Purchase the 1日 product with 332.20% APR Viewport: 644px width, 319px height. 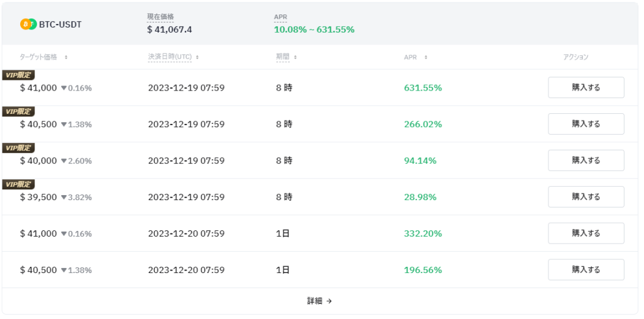(x=586, y=233)
